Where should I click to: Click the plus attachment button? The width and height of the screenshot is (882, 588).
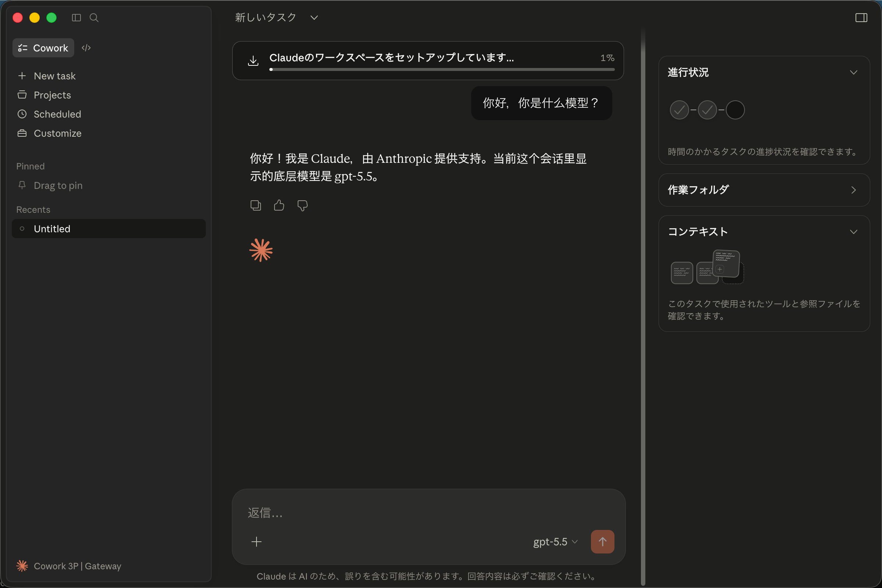tap(257, 541)
